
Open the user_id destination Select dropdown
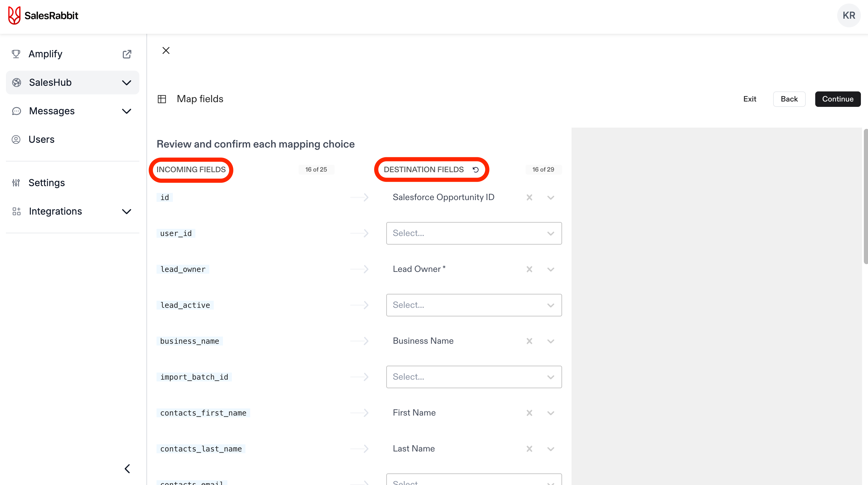[x=473, y=233]
